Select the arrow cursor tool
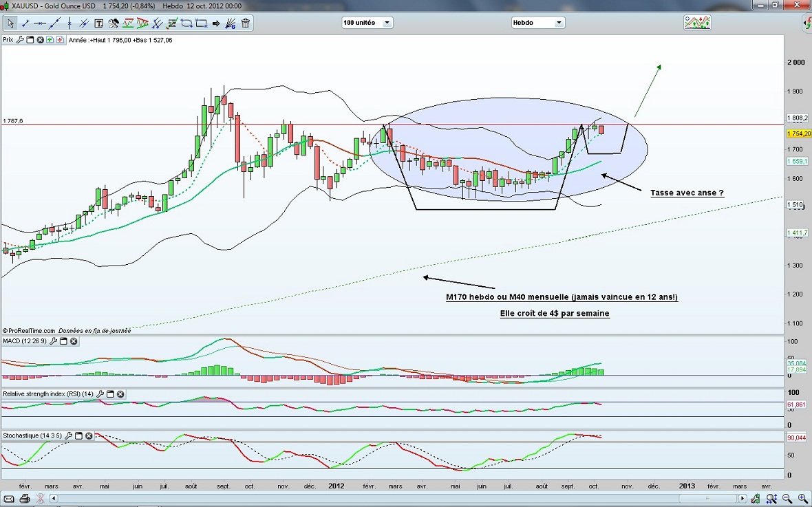 (10, 23)
